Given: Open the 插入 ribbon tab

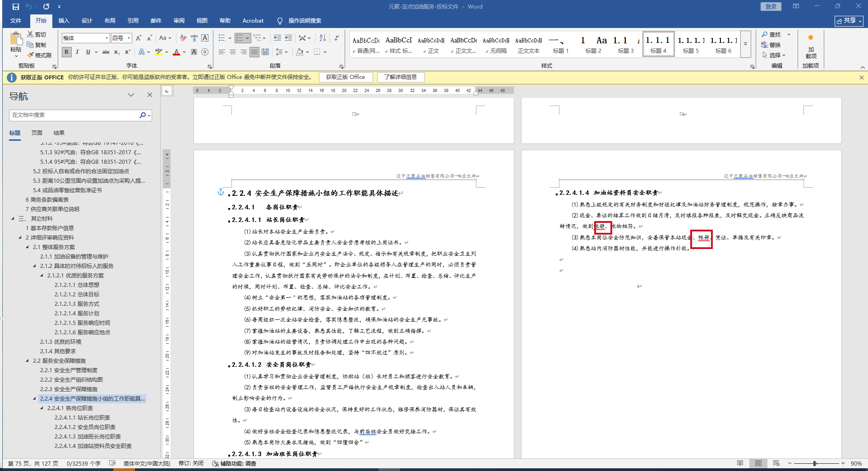Looking at the screenshot, I should coord(64,21).
